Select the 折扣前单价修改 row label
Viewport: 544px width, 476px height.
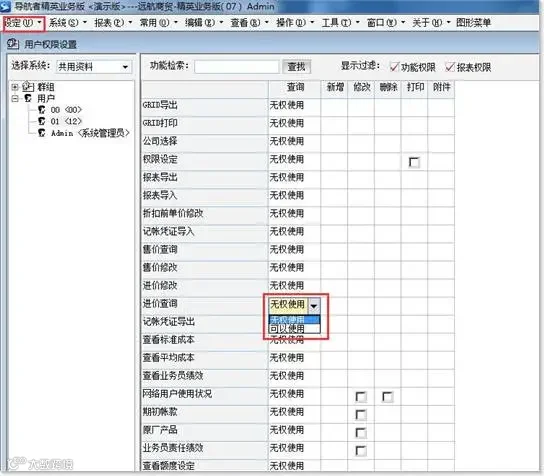(x=173, y=213)
